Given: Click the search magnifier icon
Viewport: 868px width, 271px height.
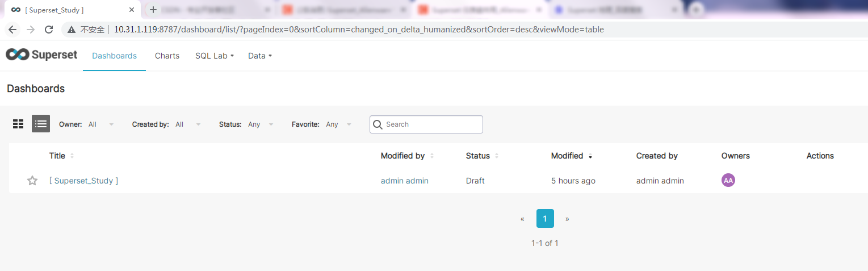Looking at the screenshot, I should click(x=378, y=124).
